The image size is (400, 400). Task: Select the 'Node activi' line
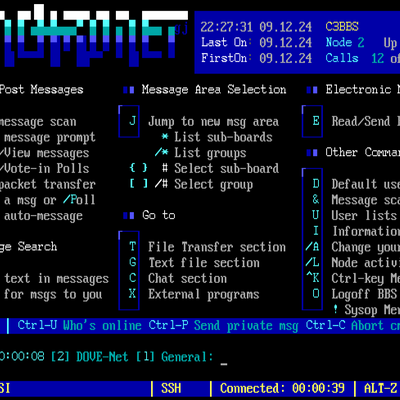click(365, 263)
